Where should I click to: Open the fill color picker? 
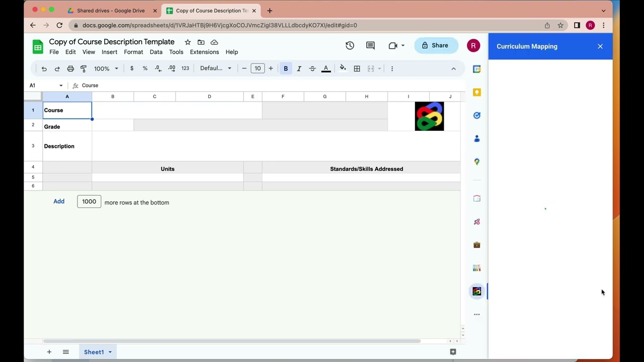[x=343, y=68]
